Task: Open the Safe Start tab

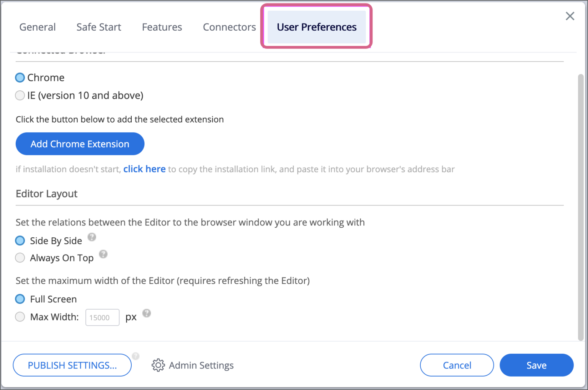Action: coord(98,27)
